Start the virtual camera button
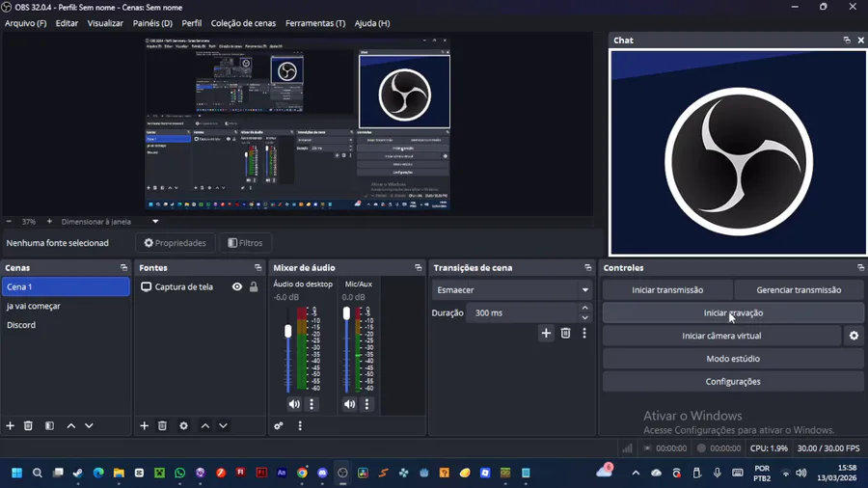The height and width of the screenshot is (488, 868). point(721,336)
